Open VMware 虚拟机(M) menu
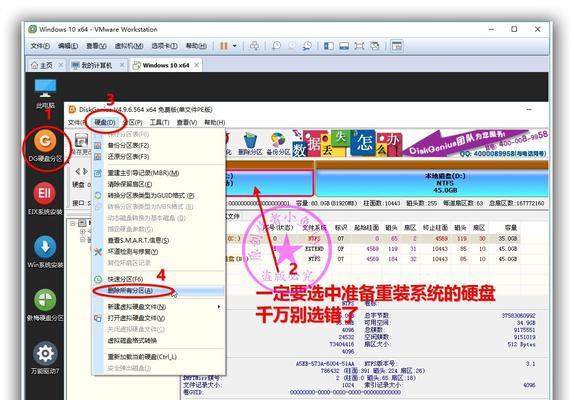Viewport: 574px width, 400px height. (x=129, y=46)
